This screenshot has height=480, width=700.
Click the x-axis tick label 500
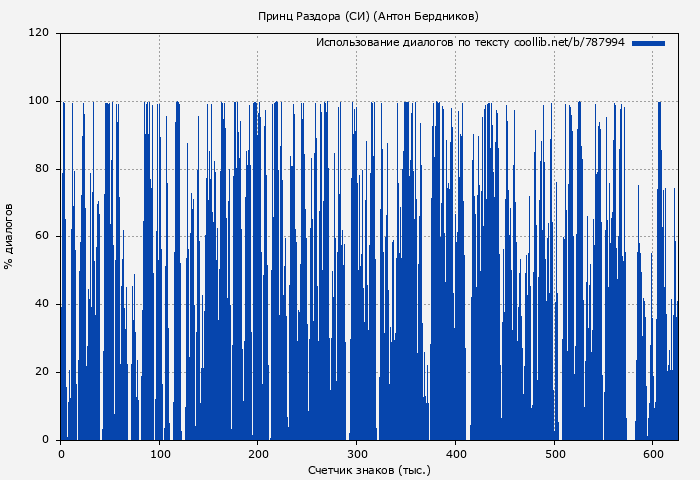(554, 454)
